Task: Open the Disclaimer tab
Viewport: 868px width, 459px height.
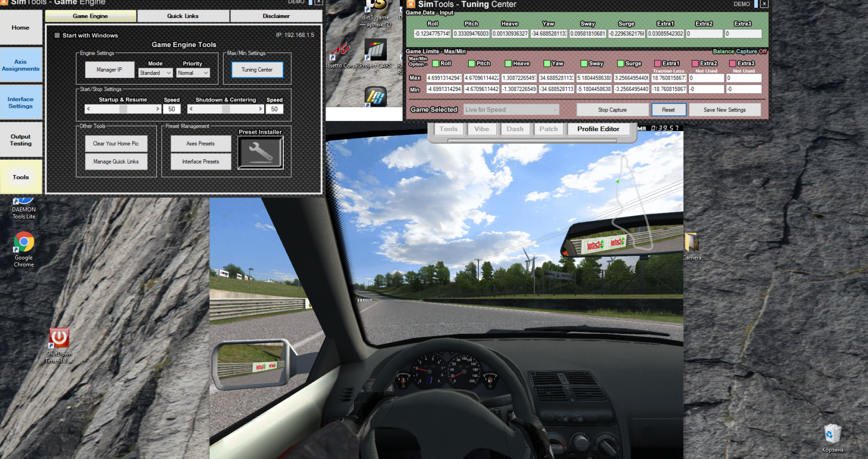Action: pyautogui.click(x=276, y=16)
